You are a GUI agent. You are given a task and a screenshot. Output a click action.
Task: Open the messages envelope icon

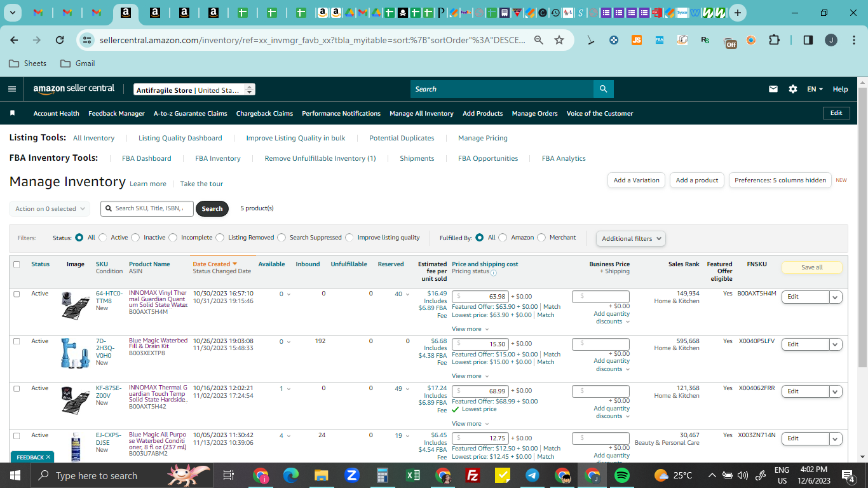click(x=773, y=89)
